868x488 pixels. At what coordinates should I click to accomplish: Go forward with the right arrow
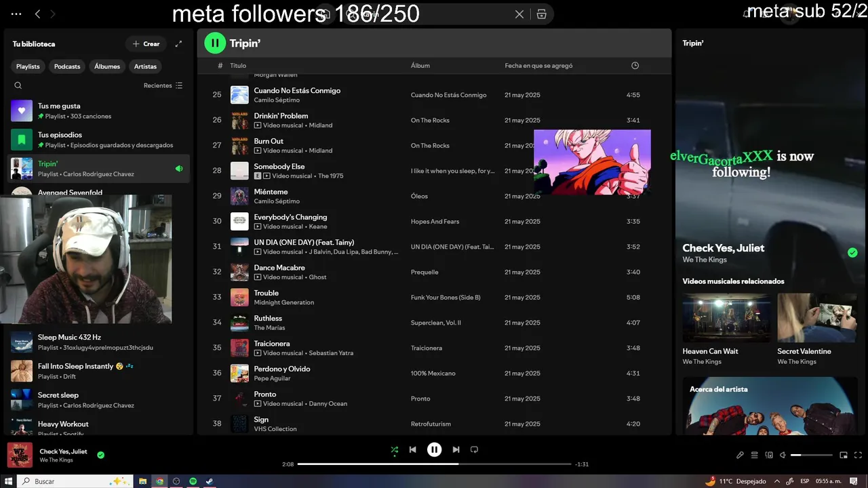point(53,14)
